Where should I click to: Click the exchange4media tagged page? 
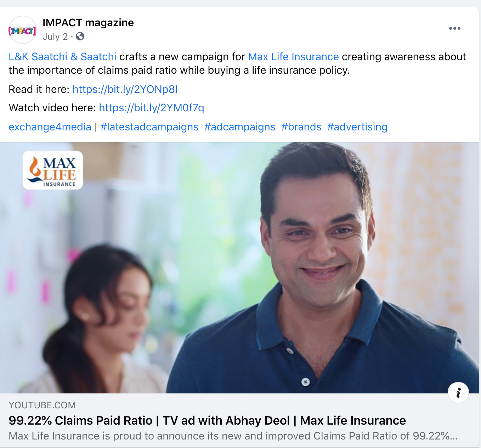(x=50, y=127)
